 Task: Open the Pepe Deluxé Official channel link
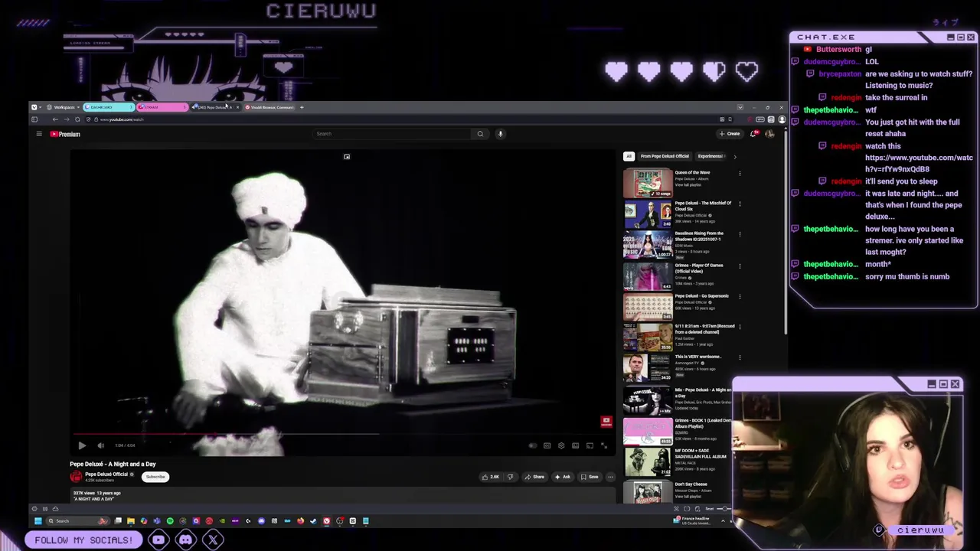click(x=106, y=474)
